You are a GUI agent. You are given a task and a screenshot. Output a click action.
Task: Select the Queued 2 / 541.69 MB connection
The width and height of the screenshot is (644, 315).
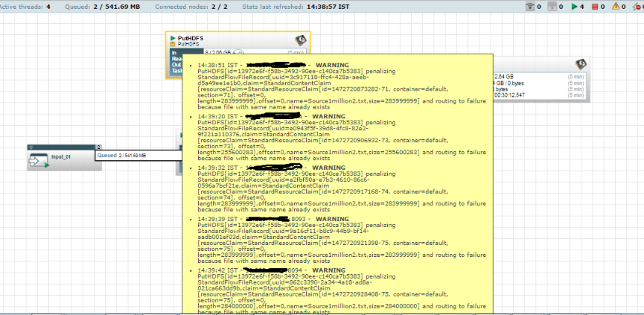[138, 155]
